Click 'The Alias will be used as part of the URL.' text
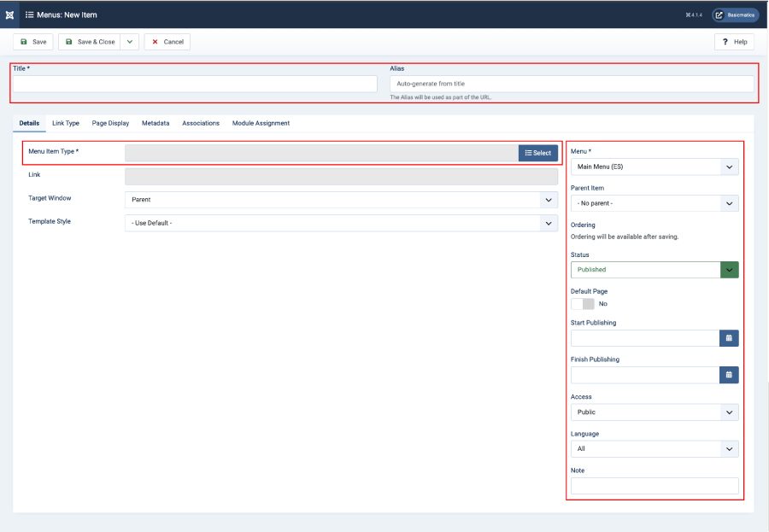 coord(440,97)
